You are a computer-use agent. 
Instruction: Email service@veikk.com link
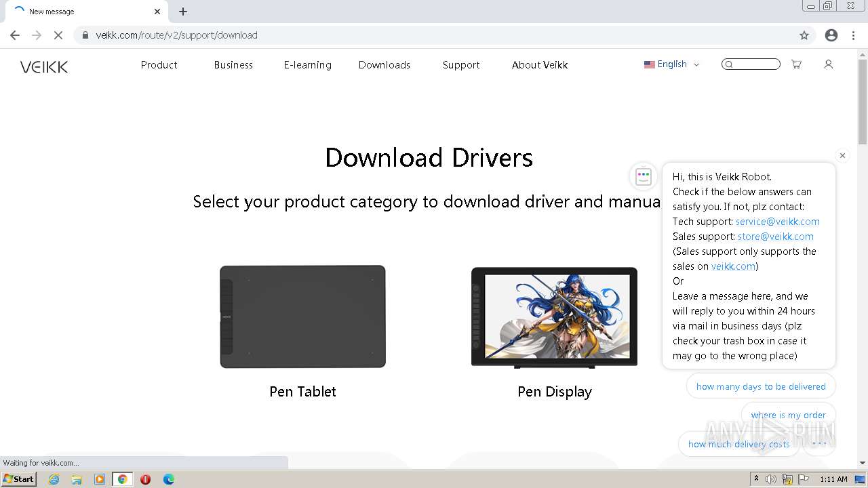[777, 222]
